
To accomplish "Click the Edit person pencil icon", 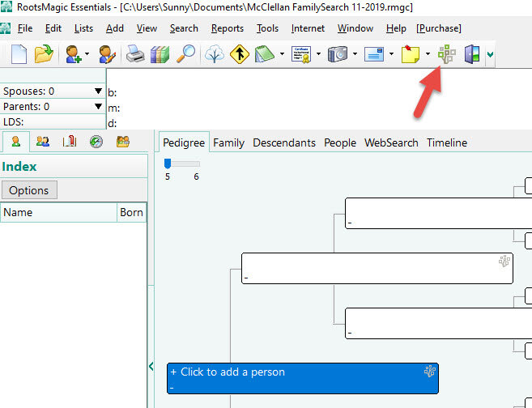I will tap(108, 54).
